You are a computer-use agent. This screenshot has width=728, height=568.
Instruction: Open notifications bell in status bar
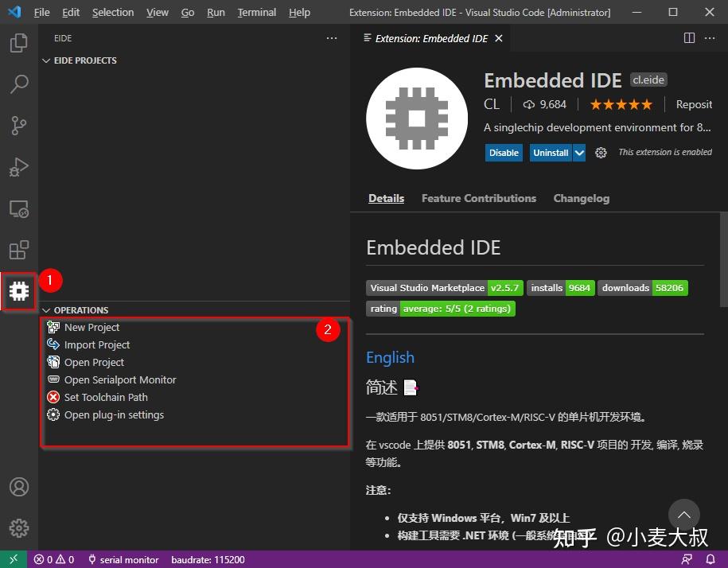coord(710,560)
